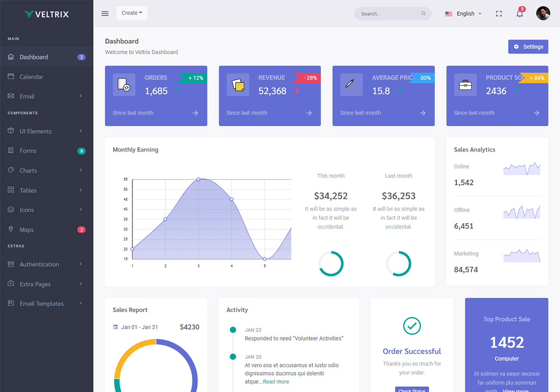Screen dimensions: 560x392
Task: Click the Maps pin icon in sidebar
Action: [11, 229]
